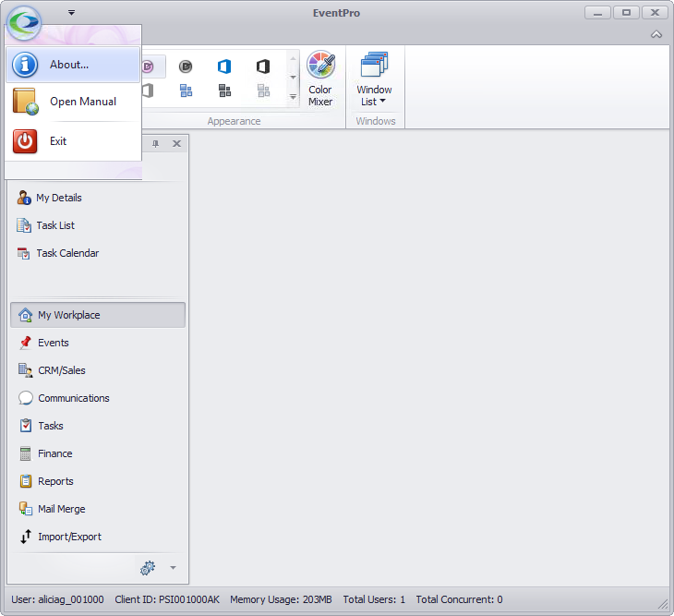Expand navigation pane overflow arrow
The height and width of the screenshot is (616, 674).
(x=173, y=568)
